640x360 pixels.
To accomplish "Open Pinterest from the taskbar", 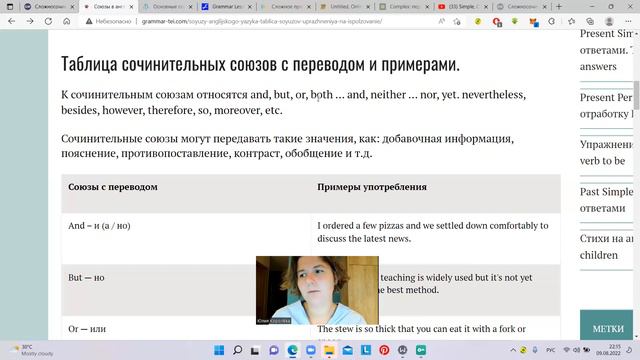I will [x=384, y=350].
